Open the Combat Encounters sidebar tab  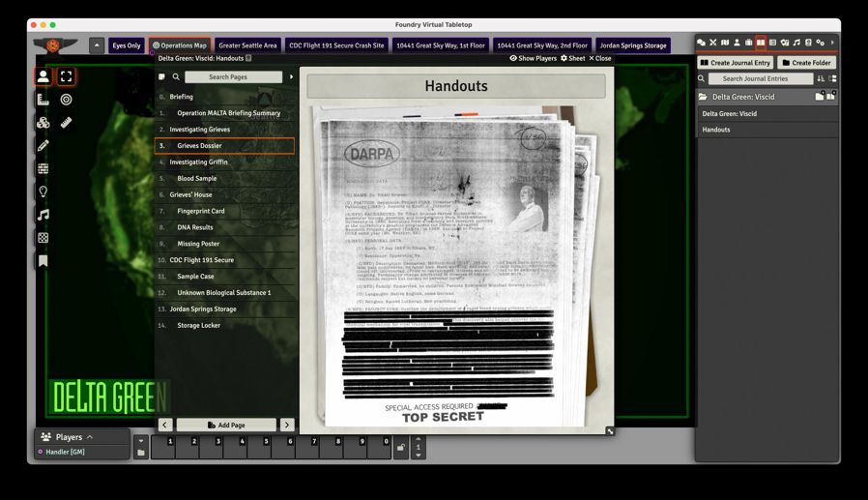713,43
